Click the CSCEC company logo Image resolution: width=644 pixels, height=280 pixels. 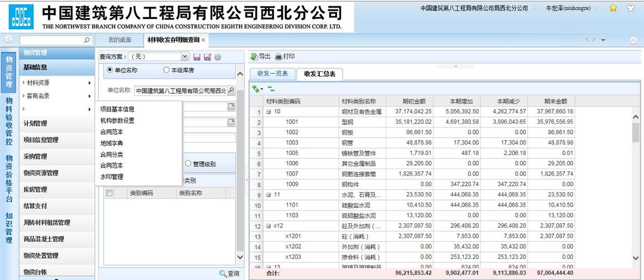click(21, 17)
